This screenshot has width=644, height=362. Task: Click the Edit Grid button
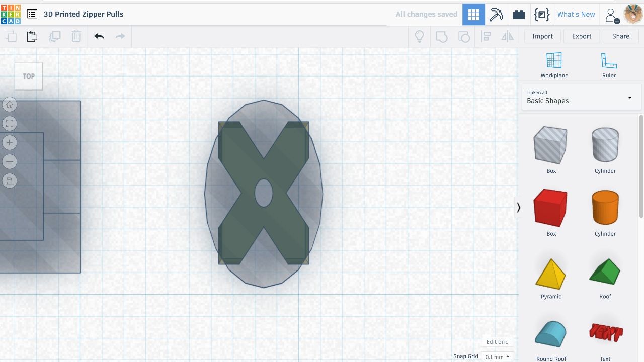point(497,342)
